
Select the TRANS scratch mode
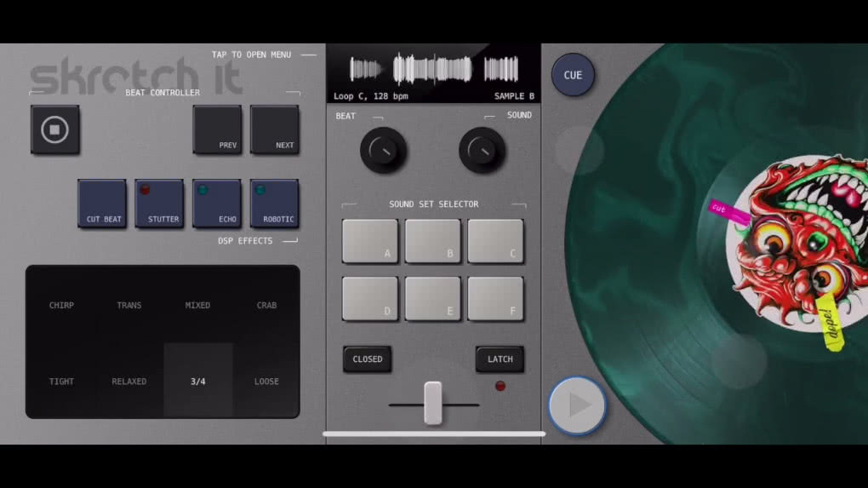[x=129, y=305]
